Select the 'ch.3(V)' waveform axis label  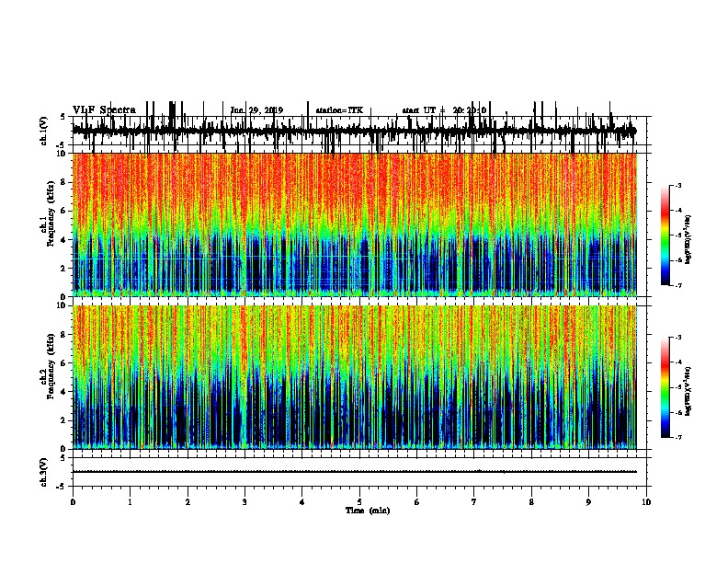pos(44,472)
